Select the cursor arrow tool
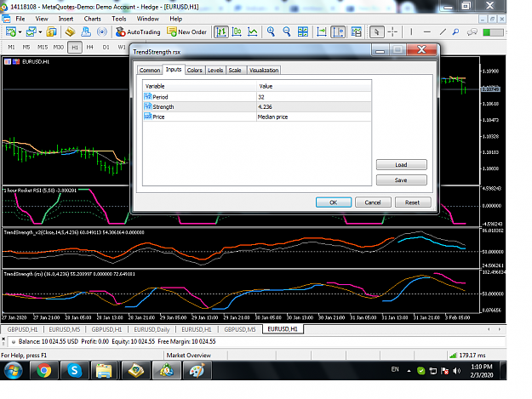Screen dimensions: 532x399 (x=376, y=31)
